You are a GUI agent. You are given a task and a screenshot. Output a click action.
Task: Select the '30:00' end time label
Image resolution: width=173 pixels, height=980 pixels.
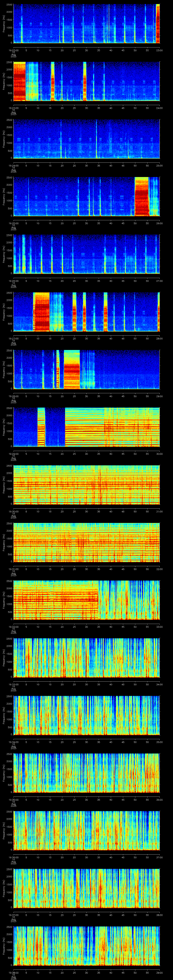click(x=159, y=454)
